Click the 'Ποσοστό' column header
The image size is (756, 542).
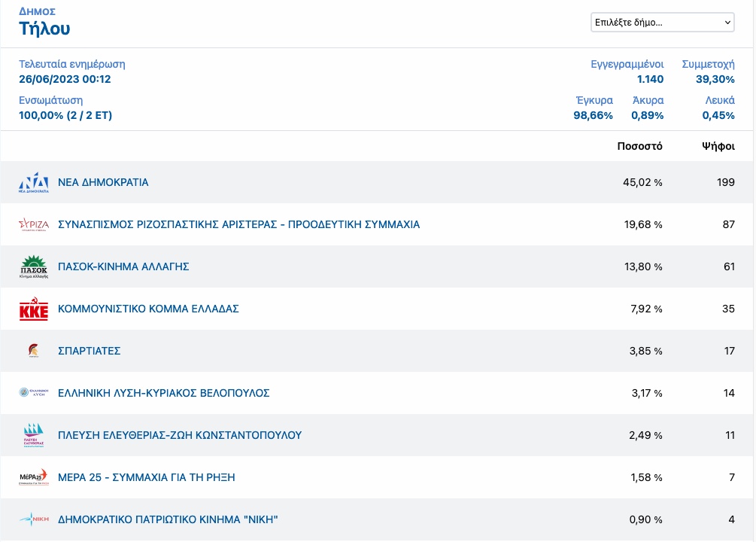click(640, 146)
